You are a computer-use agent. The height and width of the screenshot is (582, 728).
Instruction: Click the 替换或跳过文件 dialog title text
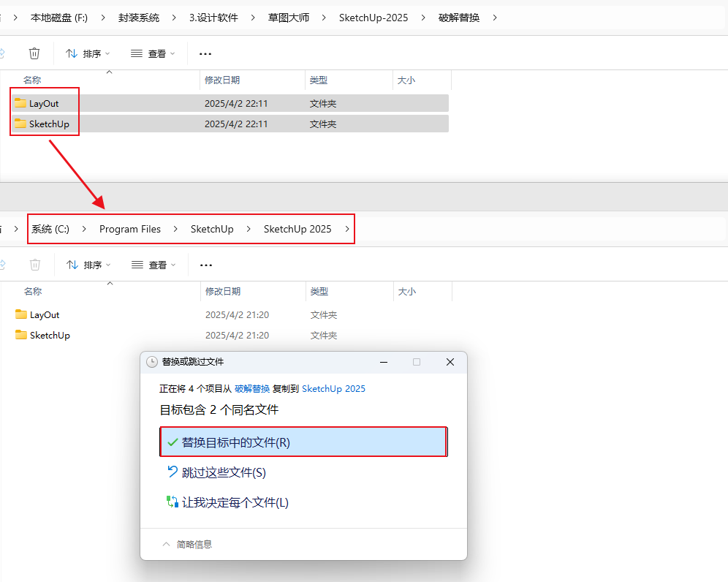tap(193, 362)
